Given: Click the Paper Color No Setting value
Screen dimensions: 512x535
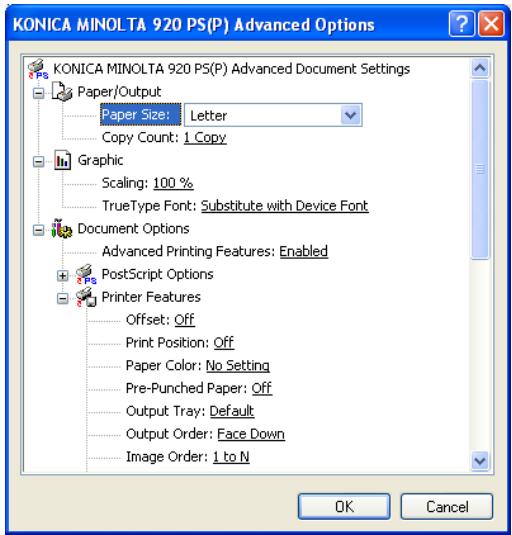Looking at the screenshot, I should (238, 366).
